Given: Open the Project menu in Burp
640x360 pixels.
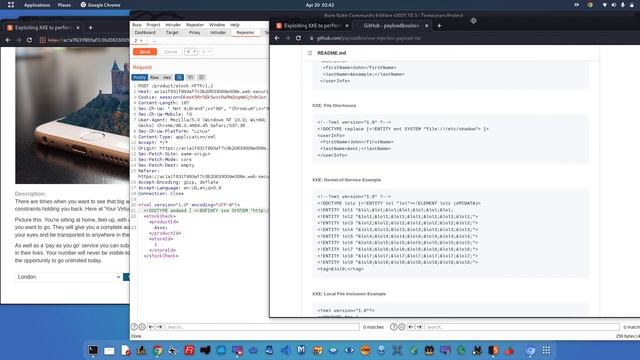Looking at the screenshot, I should [153, 25].
